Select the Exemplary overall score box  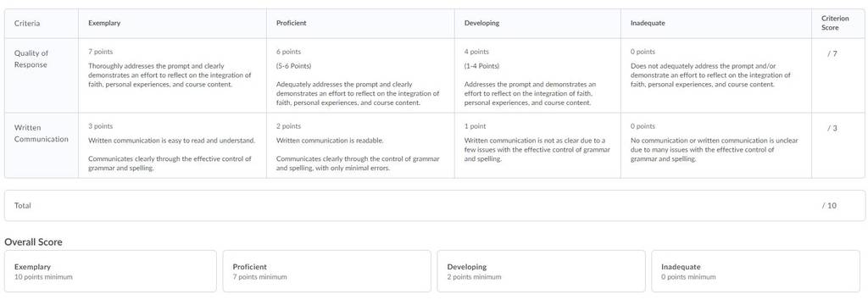110,271
